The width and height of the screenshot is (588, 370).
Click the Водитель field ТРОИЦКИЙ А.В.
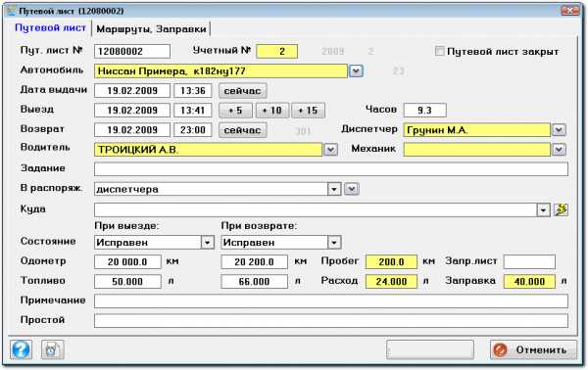(x=208, y=150)
